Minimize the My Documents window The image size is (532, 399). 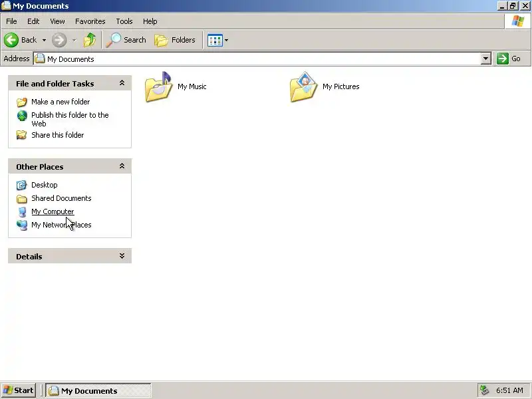pyautogui.click(x=502, y=6)
